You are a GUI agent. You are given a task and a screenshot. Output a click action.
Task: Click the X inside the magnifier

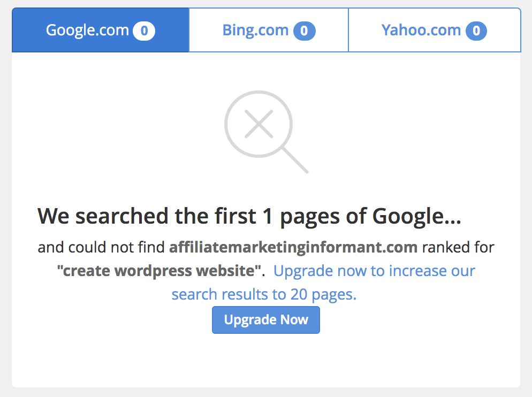(x=259, y=123)
